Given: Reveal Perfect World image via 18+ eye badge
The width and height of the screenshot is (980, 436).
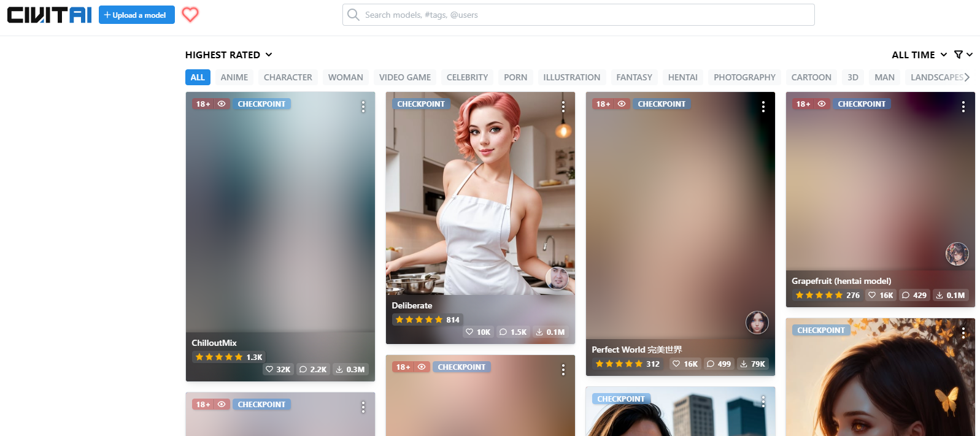Looking at the screenshot, I should [x=622, y=104].
